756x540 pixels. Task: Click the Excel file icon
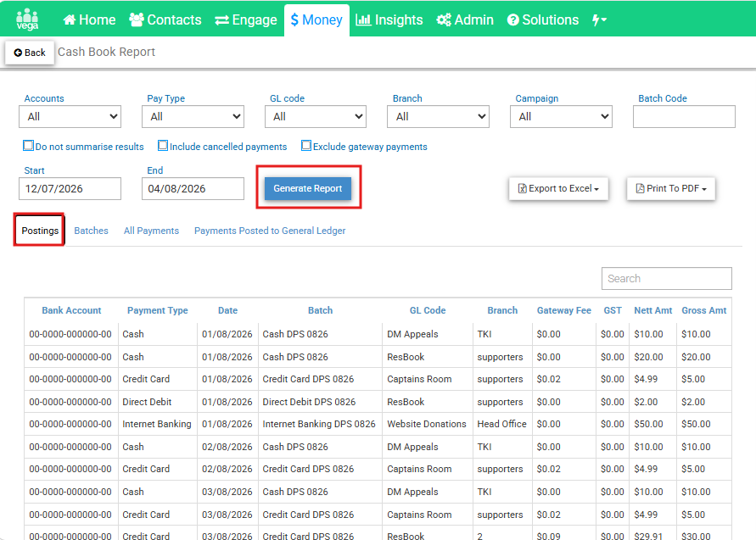pyautogui.click(x=522, y=188)
